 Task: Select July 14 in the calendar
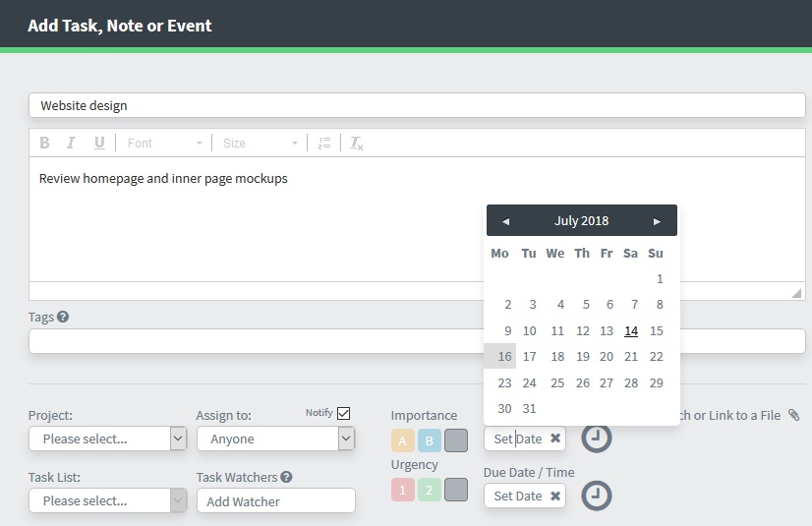631,330
